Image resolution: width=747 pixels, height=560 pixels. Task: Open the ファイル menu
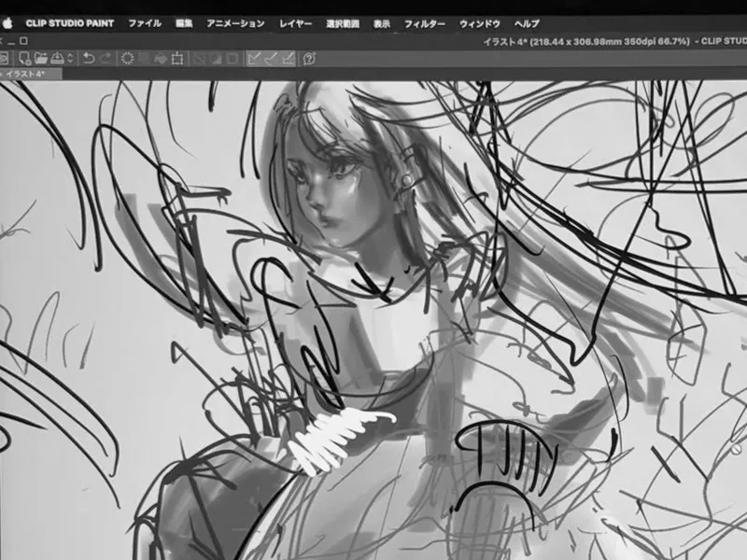pos(145,23)
